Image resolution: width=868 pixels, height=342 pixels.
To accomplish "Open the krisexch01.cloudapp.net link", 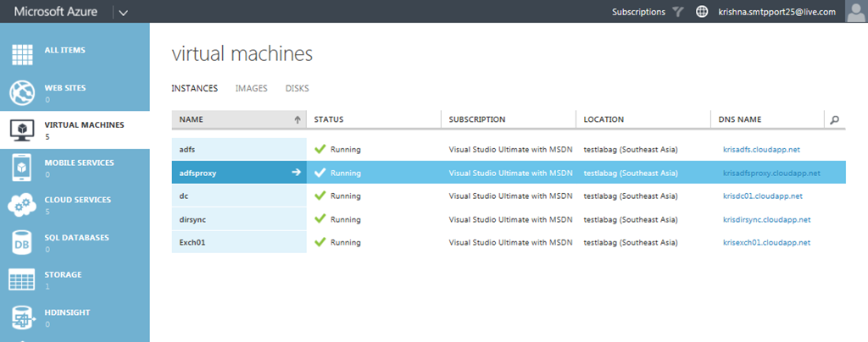I will coord(766,243).
